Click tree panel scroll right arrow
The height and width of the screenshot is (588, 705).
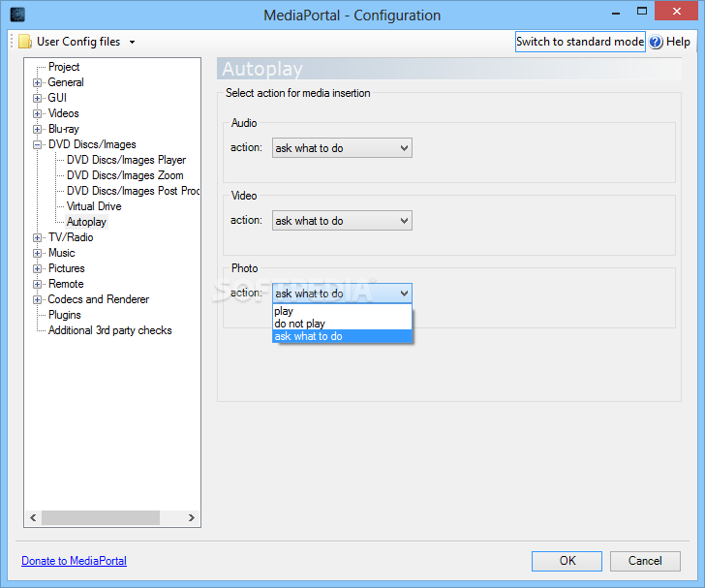click(191, 517)
